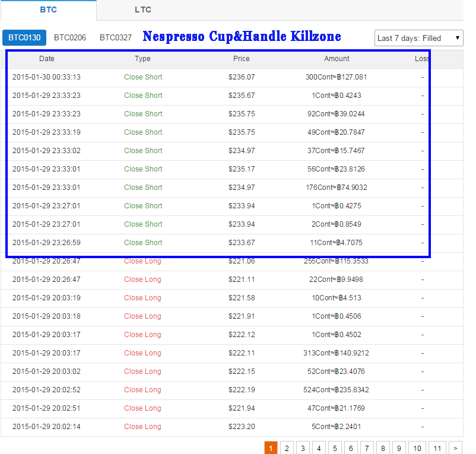Image resolution: width=476 pixels, height=454 pixels.
Task: Select the BTC0327 contract tab
Action: [116, 37]
